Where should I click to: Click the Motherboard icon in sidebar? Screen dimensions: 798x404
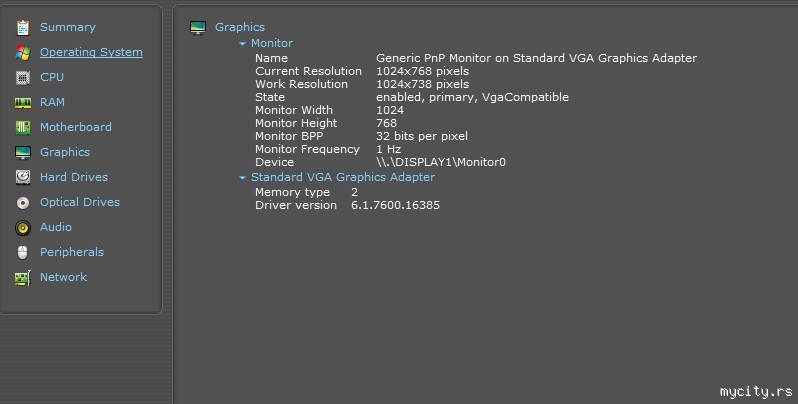pyautogui.click(x=22, y=127)
